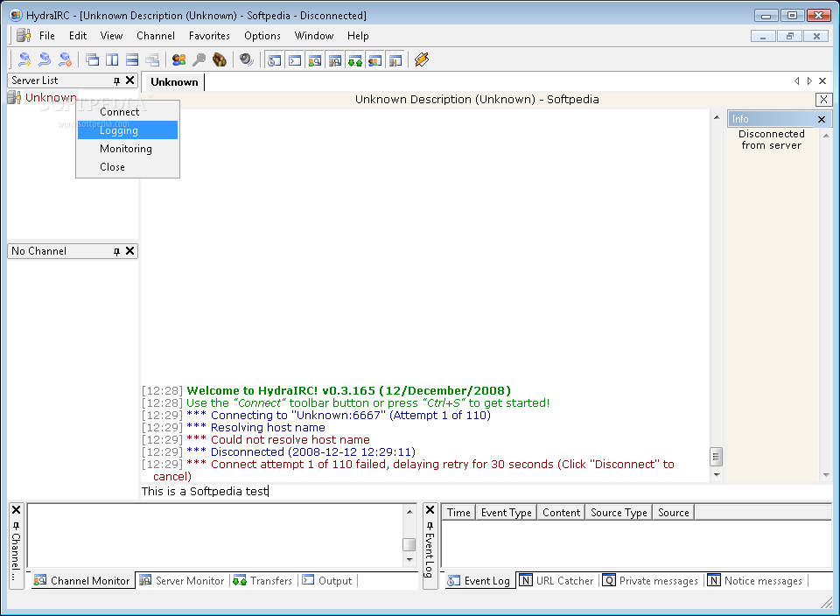Sort by Time column header
Image resolution: width=840 pixels, height=616 pixels.
(458, 513)
